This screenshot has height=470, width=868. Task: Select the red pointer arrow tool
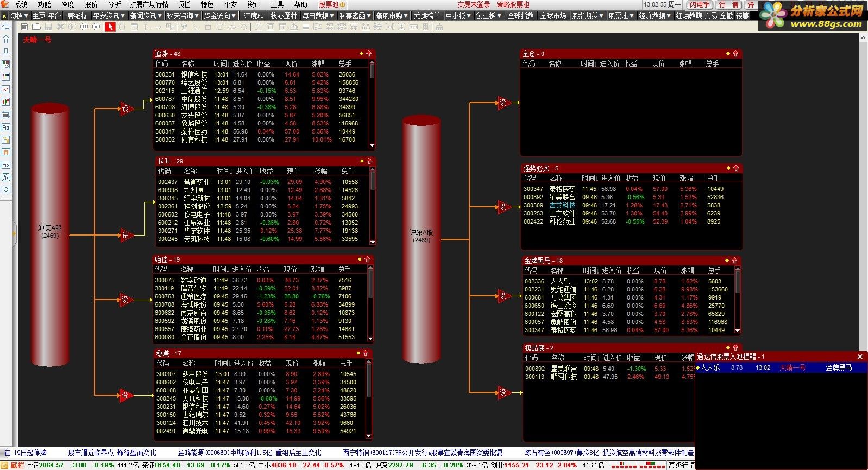click(x=110, y=27)
